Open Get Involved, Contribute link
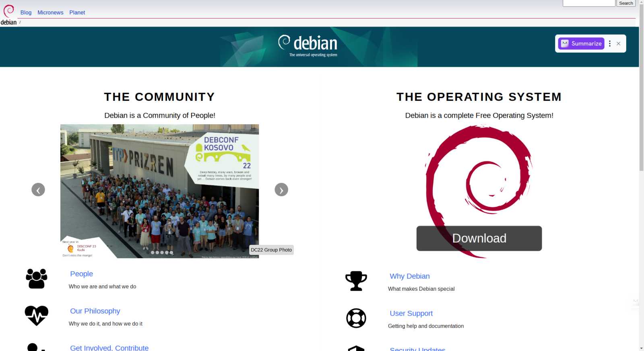This screenshot has width=644, height=351. point(109,348)
